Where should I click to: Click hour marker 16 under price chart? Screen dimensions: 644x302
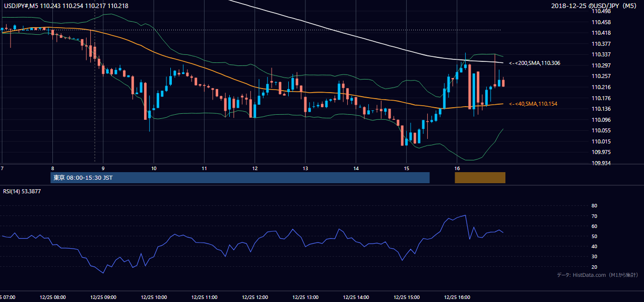pyautogui.click(x=457, y=168)
